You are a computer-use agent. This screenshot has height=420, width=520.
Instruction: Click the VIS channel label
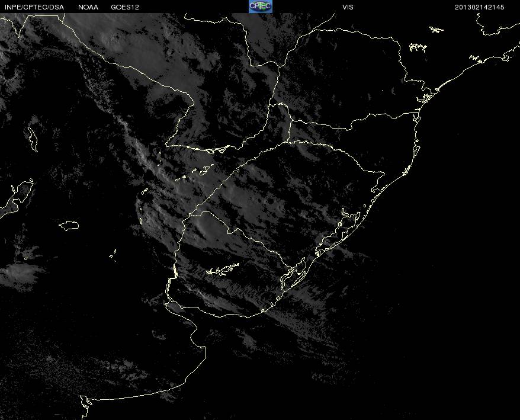pyautogui.click(x=348, y=7)
